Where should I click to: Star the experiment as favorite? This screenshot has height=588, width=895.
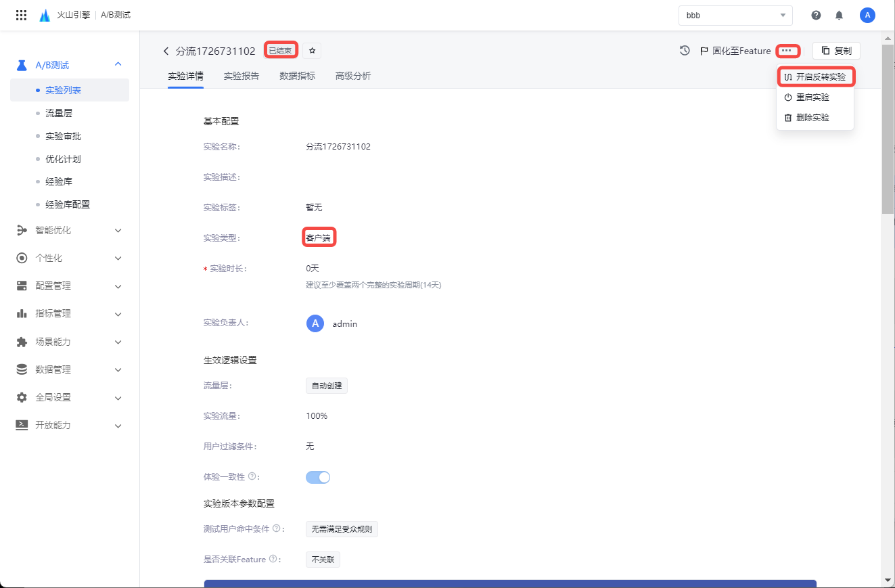[312, 51]
